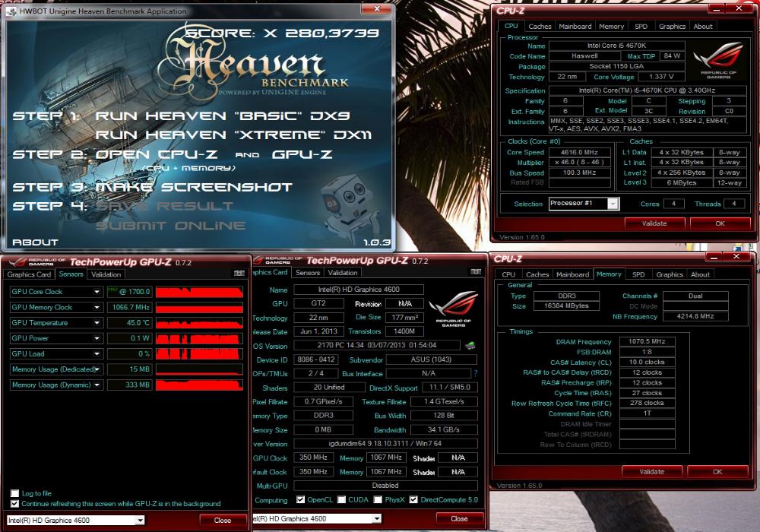The image size is (760, 532).
Task: Click the NB Frequency value 4214.8 MHz
Action: [695, 316]
